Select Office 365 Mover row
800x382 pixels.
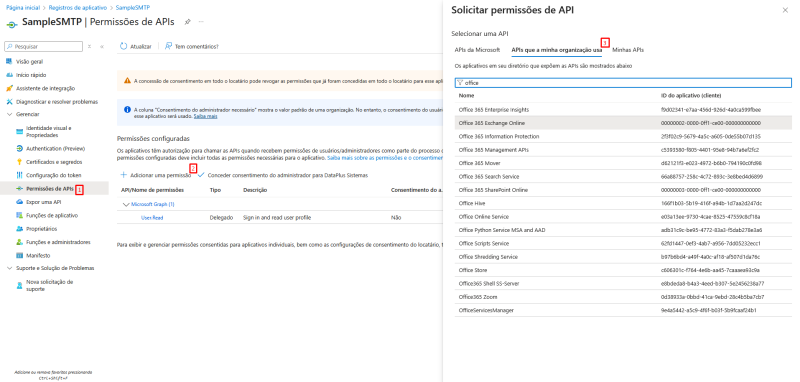coord(623,163)
